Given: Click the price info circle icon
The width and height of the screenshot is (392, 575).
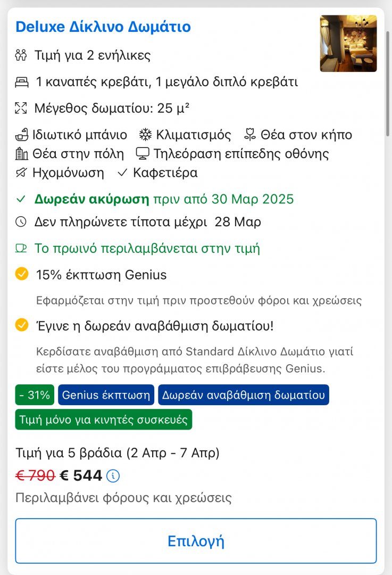Looking at the screenshot, I should pyautogui.click(x=113, y=476).
